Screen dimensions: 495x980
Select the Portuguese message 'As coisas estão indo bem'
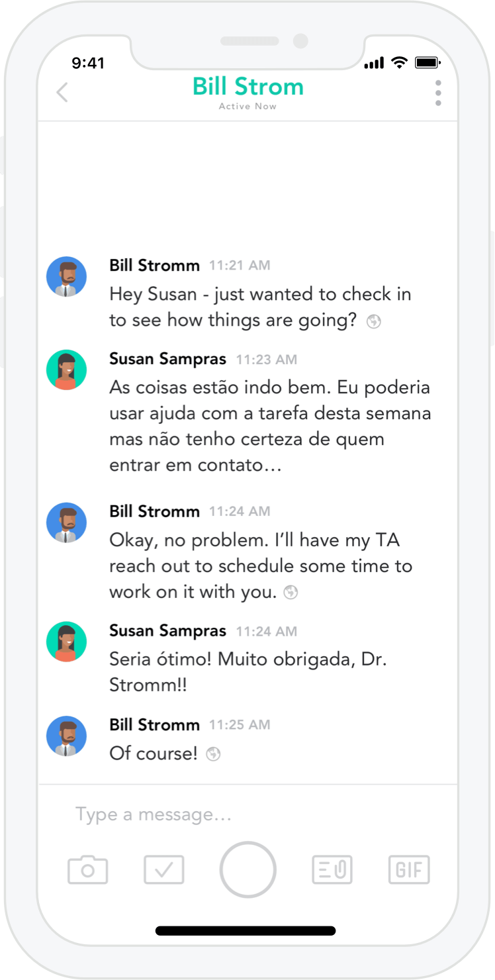(270, 426)
